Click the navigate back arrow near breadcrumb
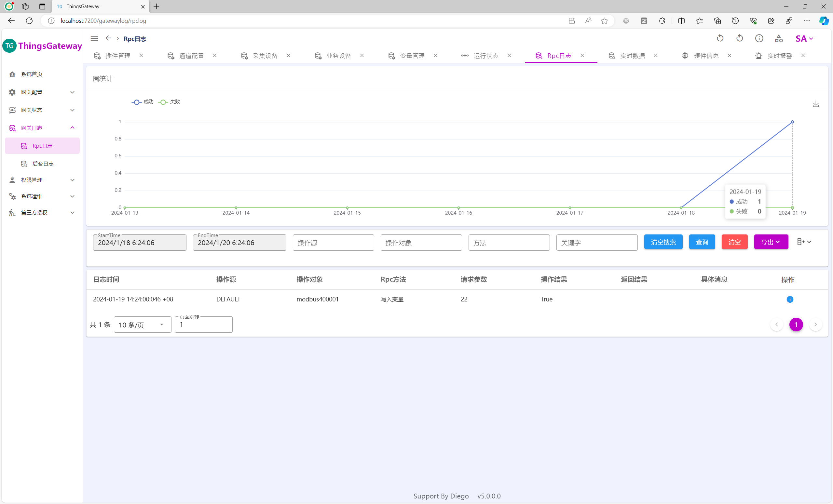Viewport: 833px width, 504px height. pos(108,38)
